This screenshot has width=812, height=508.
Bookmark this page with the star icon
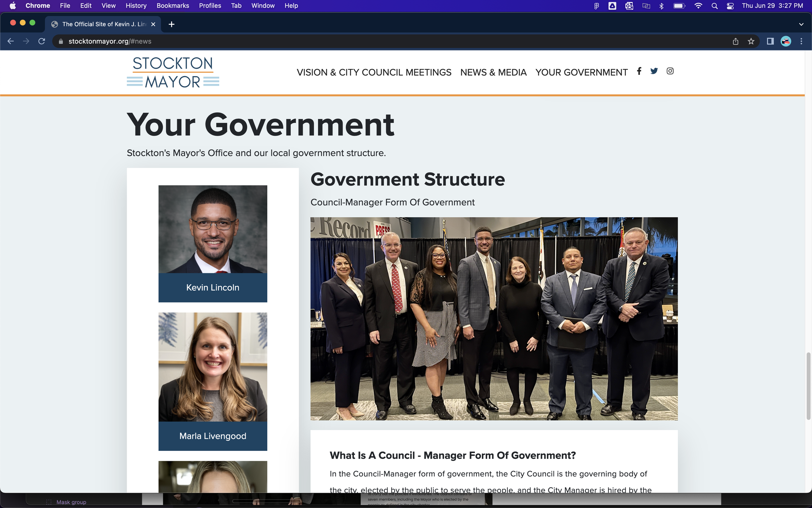pyautogui.click(x=751, y=41)
